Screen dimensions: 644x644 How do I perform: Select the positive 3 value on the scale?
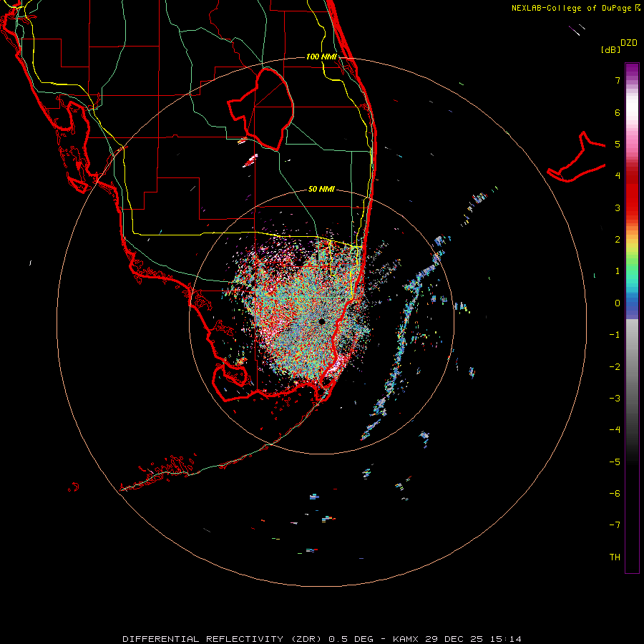coord(618,208)
